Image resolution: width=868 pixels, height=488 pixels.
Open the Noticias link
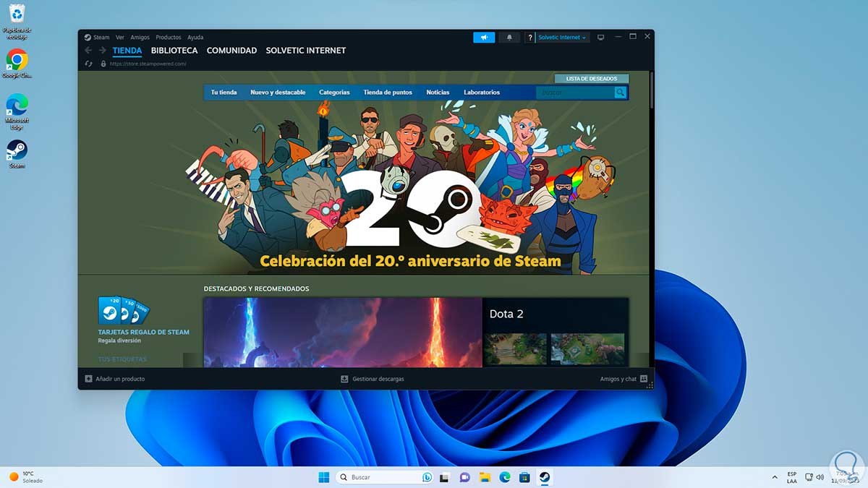pos(438,93)
